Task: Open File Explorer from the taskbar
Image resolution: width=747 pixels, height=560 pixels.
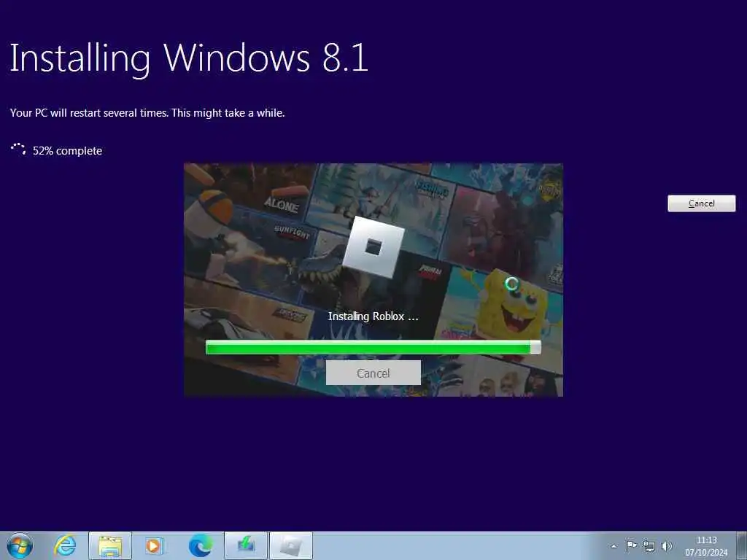Action: pyautogui.click(x=110, y=545)
